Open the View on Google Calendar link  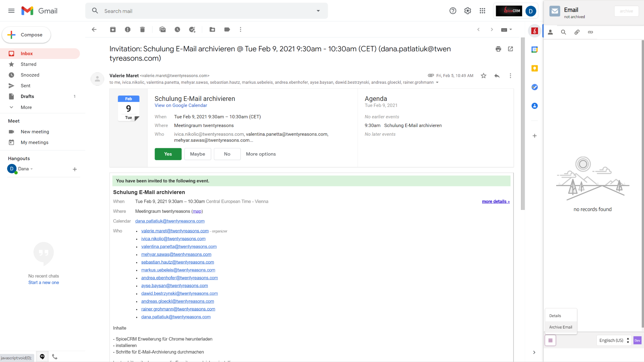coord(180,105)
